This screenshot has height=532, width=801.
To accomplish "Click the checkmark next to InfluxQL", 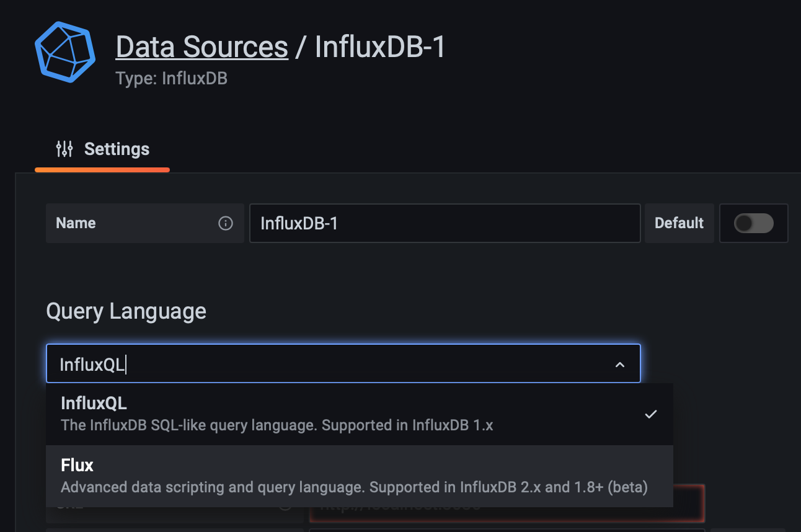I will pyautogui.click(x=650, y=414).
